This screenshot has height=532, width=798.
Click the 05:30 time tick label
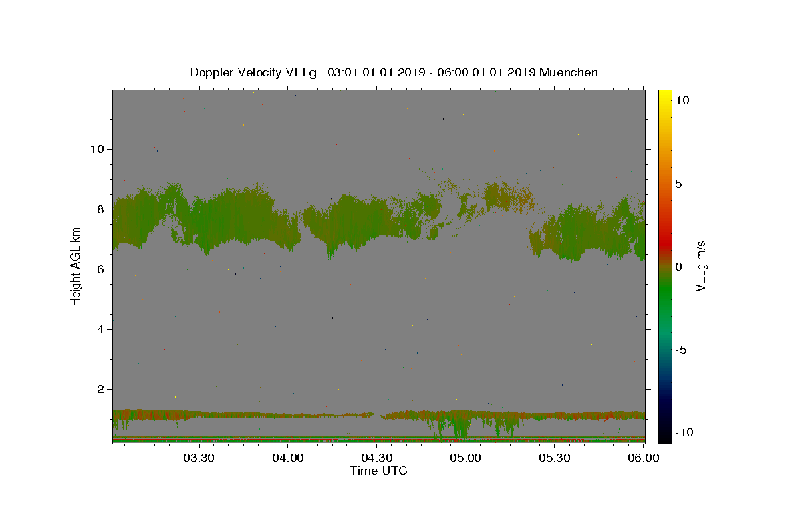(x=555, y=458)
